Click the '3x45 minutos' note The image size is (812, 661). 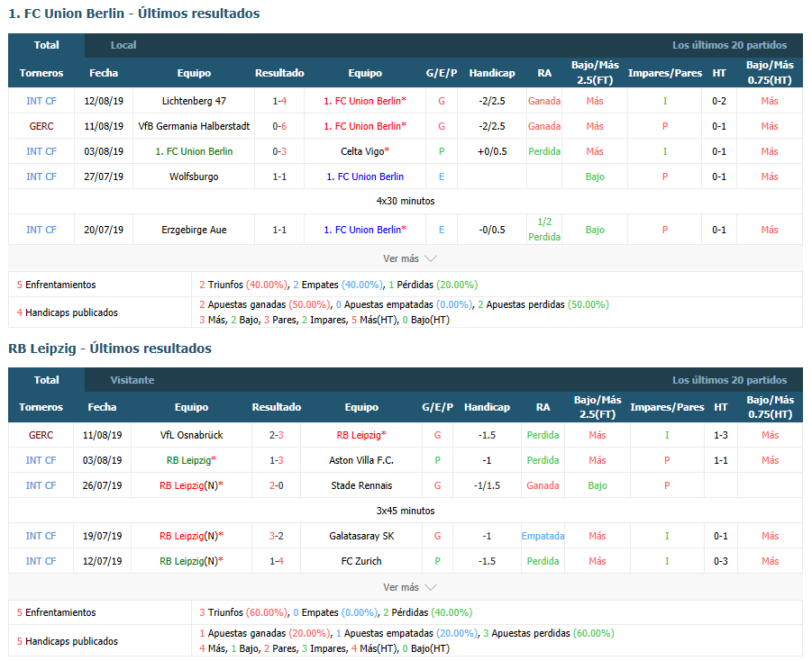point(406,511)
